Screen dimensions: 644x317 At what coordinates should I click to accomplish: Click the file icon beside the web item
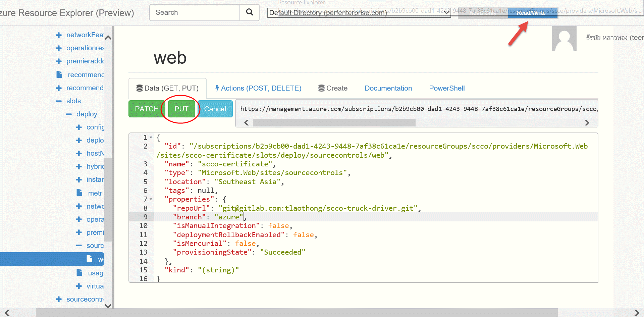[90, 259]
